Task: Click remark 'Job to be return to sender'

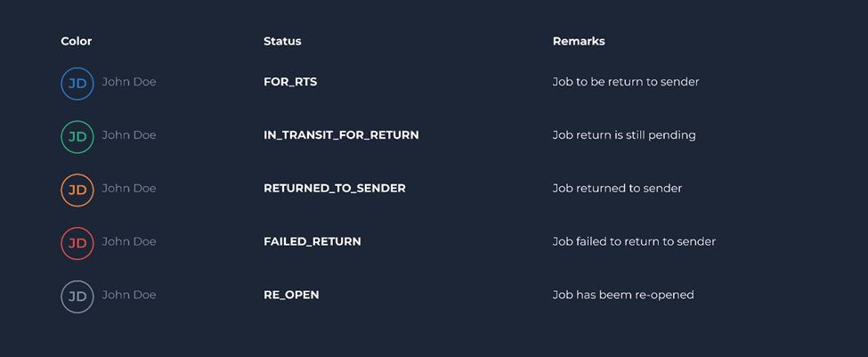Action: (x=626, y=82)
